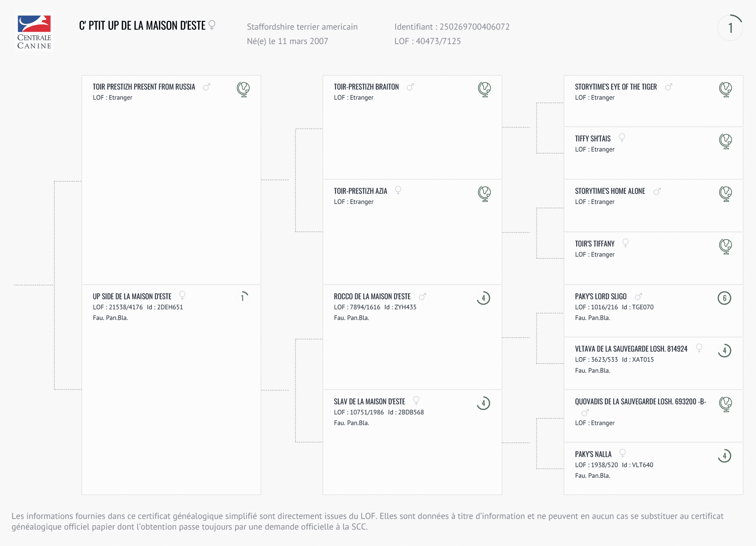The image size is (756, 546).
Task: Click the rating 4 badge on Rocco de la Maison d'Este
Action: 483,298
